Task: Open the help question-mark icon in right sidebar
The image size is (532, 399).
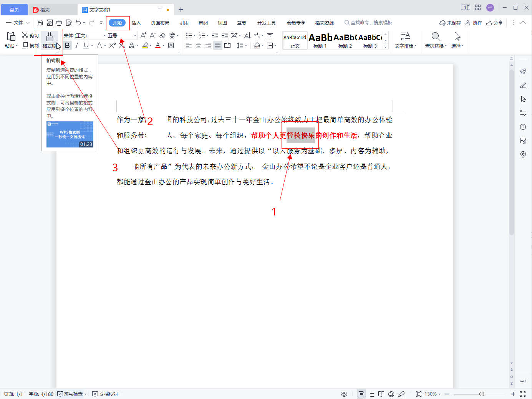Action: click(523, 127)
